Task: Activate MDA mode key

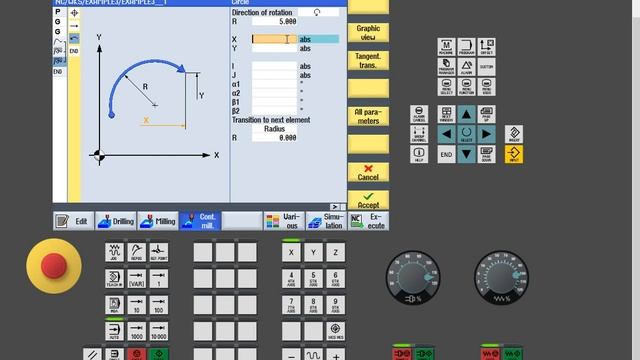Action: click(x=114, y=305)
